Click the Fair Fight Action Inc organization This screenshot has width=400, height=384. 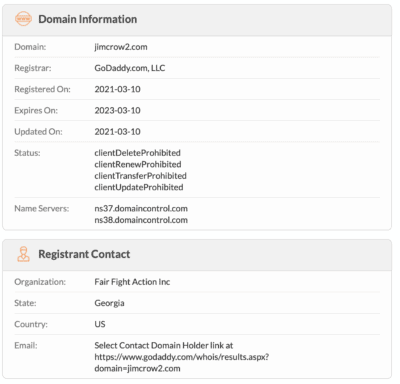coord(132,282)
